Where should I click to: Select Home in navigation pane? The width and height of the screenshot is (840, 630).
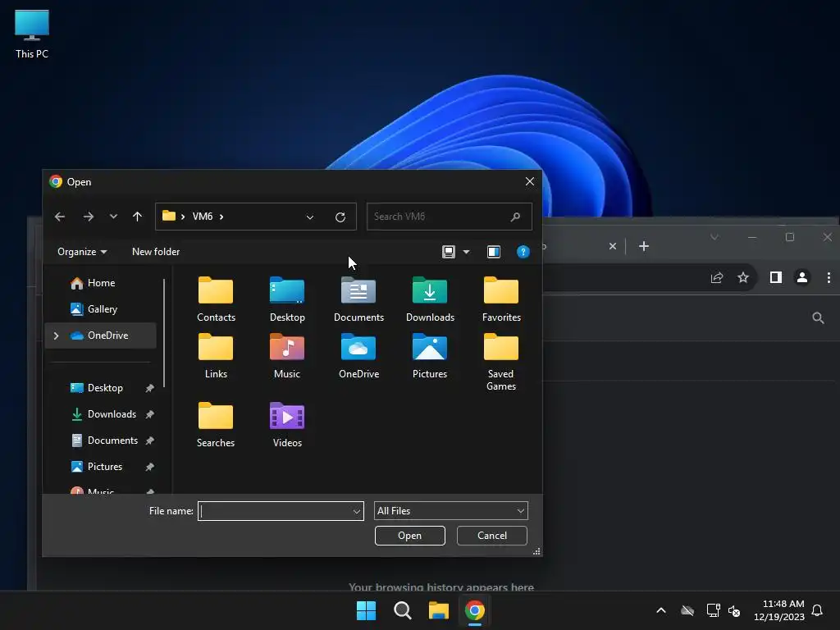tap(101, 283)
